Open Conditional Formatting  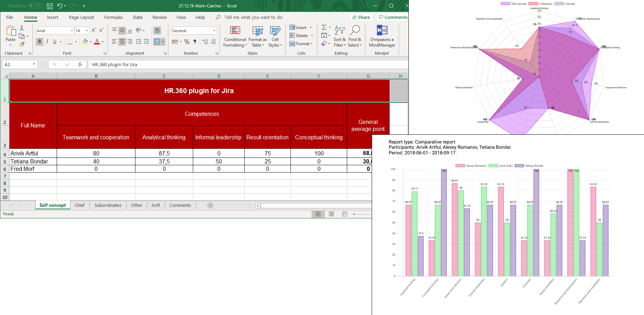235,36
